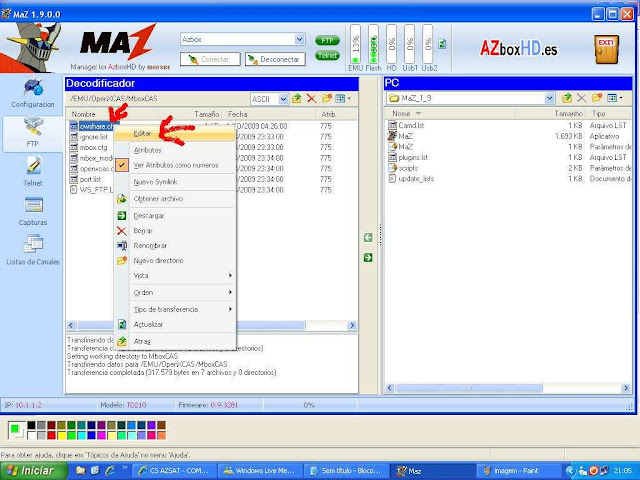The image size is (640, 480).
Task: Choose Actualizar in the context menu
Action: [175, 324]
